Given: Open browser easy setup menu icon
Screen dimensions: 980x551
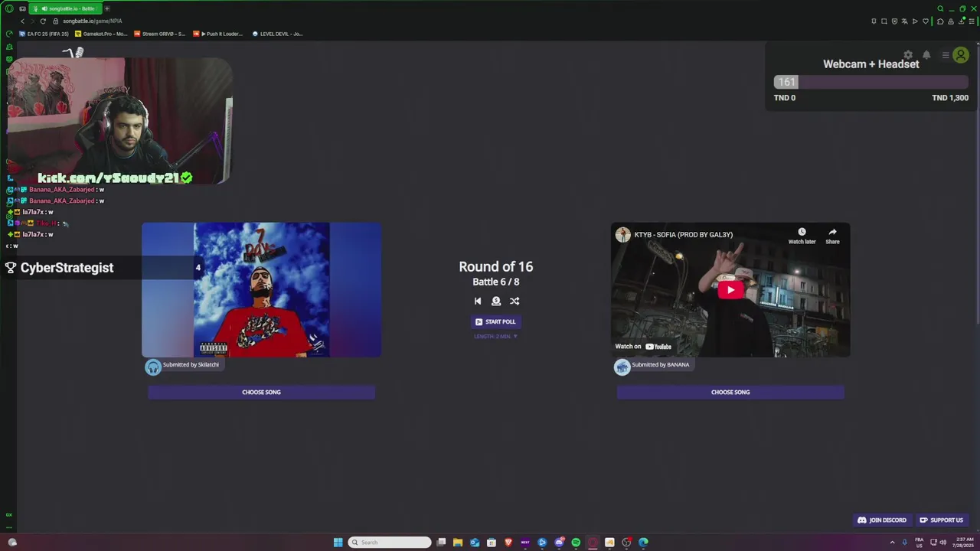Looking at the screenshot, I should [970, 21].
